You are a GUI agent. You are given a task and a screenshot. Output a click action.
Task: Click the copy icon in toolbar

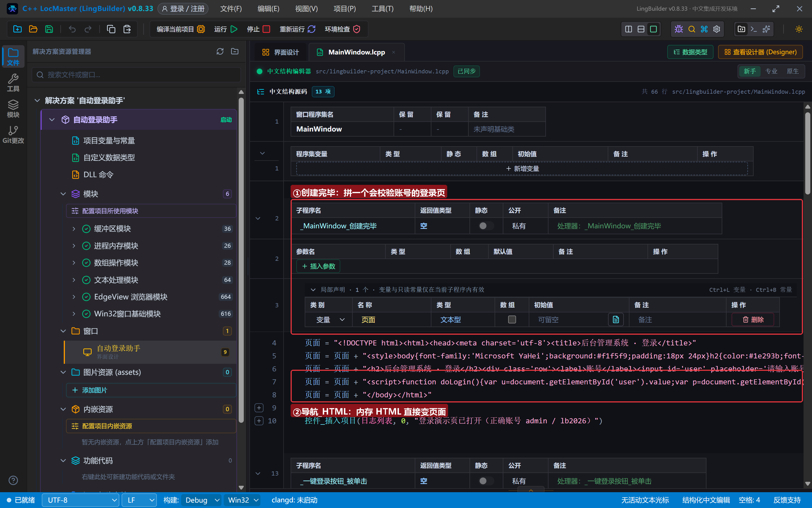(111, 29)
